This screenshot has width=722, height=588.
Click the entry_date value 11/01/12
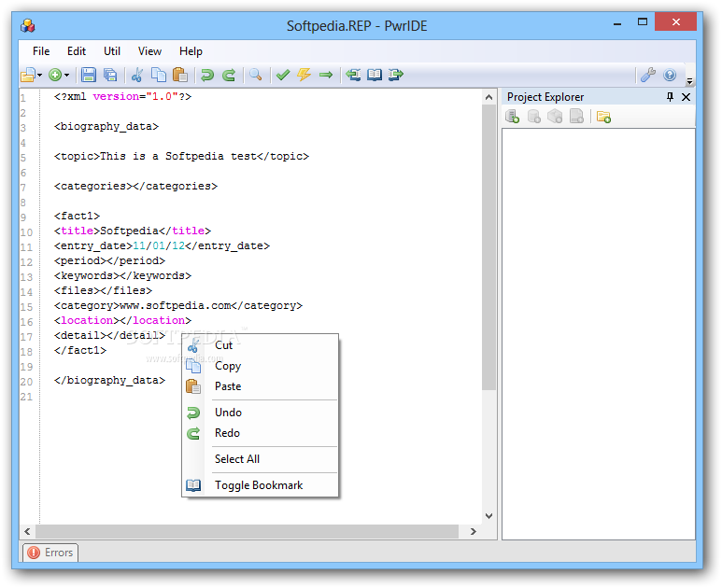click(x=159, y=246)
